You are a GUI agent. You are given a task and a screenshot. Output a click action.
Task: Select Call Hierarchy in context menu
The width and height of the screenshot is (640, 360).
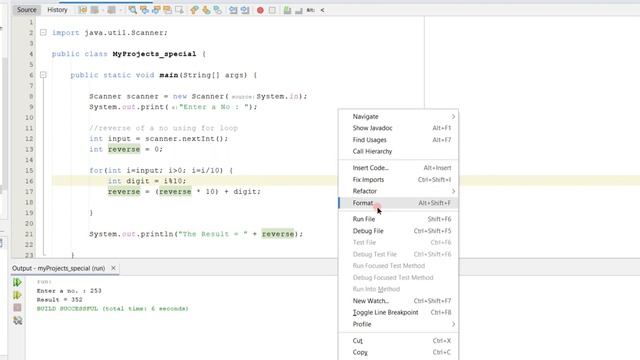[x=399, y=151]
